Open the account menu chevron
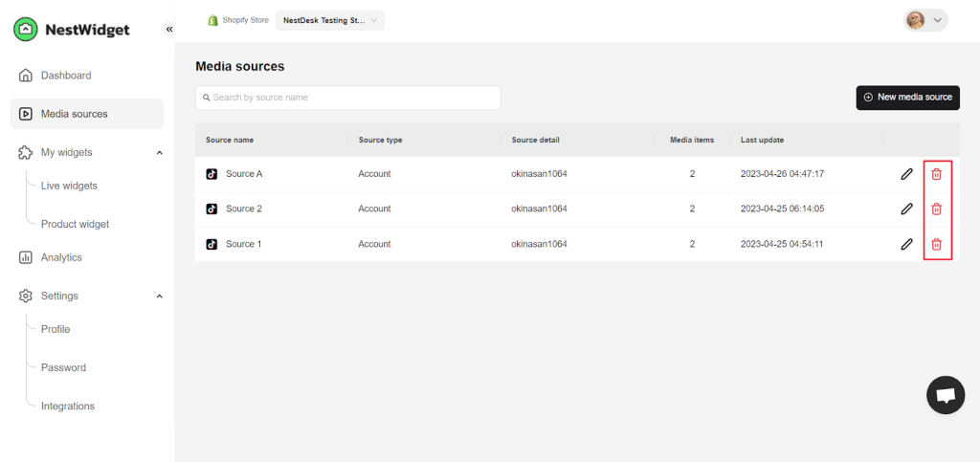 click(x=937, y=21)
